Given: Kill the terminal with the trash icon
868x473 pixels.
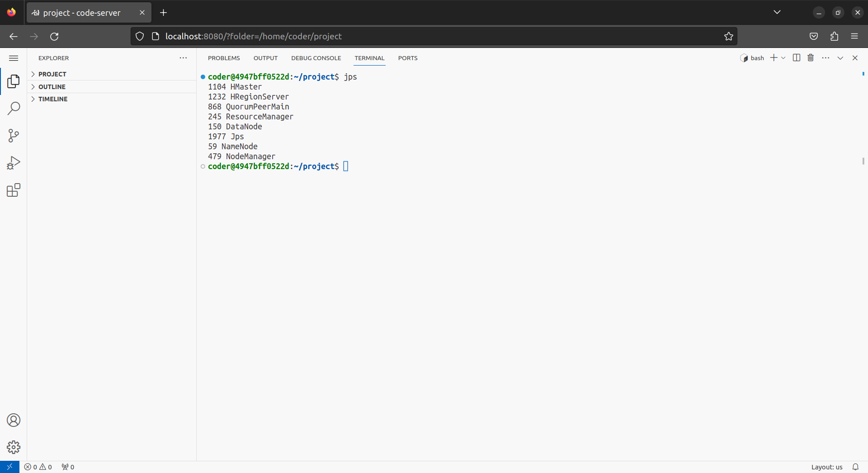Looking at the screenshot, I should click(810, 57).
